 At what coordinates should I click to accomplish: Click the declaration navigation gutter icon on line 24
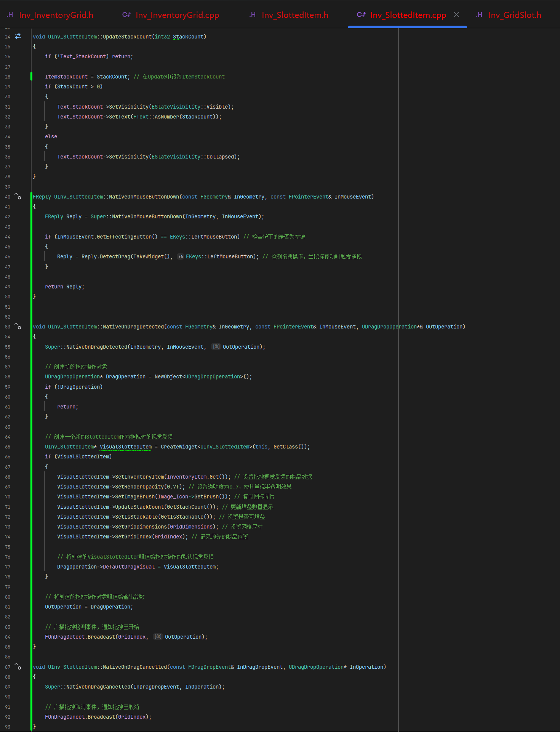click(x=18, y=36)
